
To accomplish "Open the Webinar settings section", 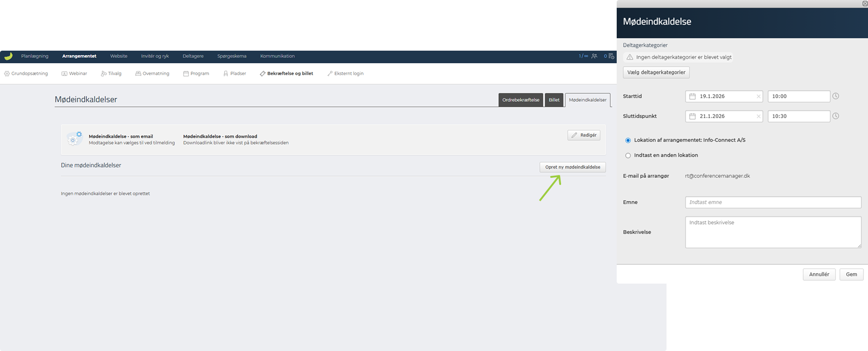I will pyautogui.click(x=74, y=73).
